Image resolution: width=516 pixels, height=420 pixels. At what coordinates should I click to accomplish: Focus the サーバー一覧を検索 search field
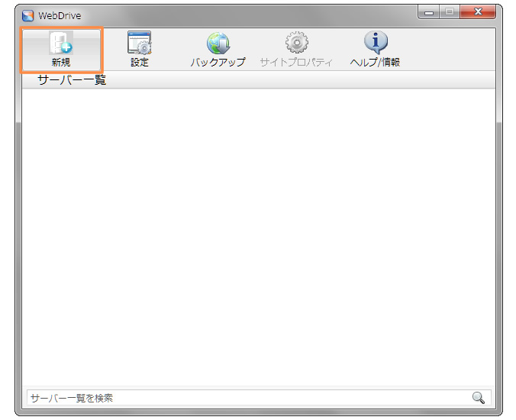(x=244, y=398)
